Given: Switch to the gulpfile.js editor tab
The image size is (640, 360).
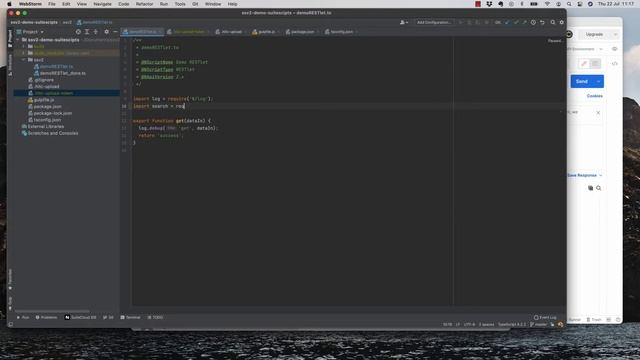Looking at the screenshot, I should [266, 31].
